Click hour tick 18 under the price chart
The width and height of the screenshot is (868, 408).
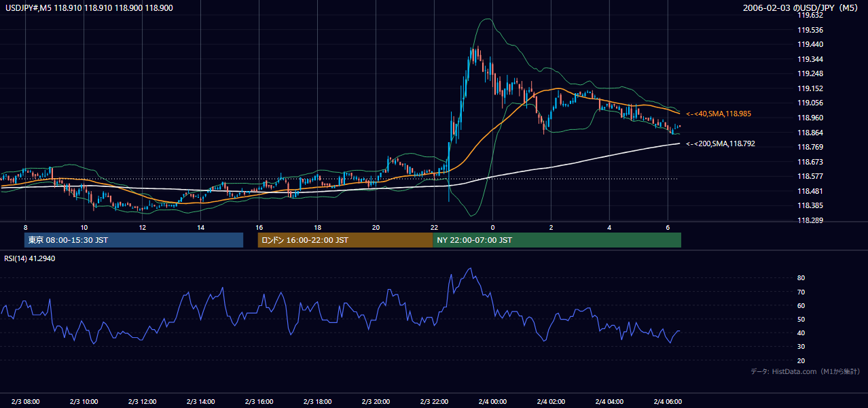coord(317,227)
